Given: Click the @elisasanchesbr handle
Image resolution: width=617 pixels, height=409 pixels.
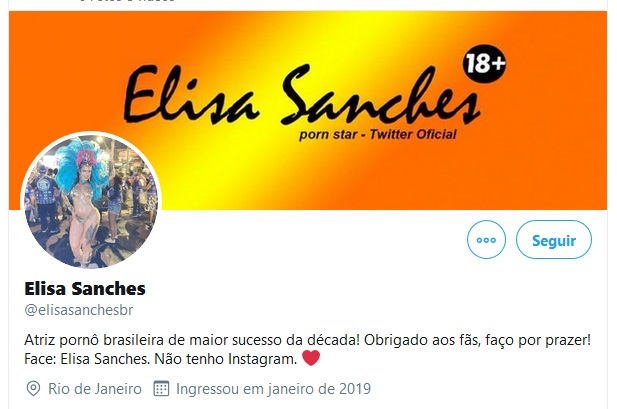Looking at the screenshot, I should pyautogui.click(x=79, y=310).
